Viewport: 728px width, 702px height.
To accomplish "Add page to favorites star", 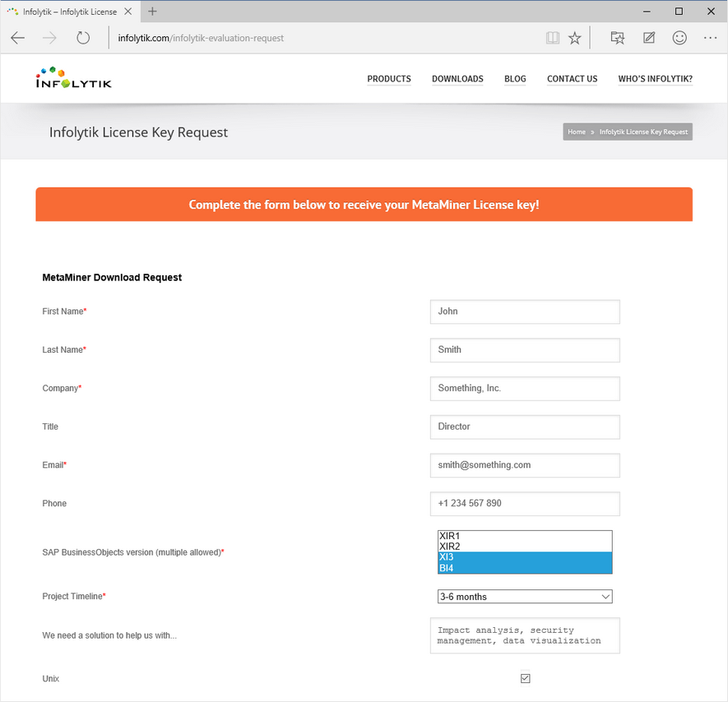I will point(575,38).
